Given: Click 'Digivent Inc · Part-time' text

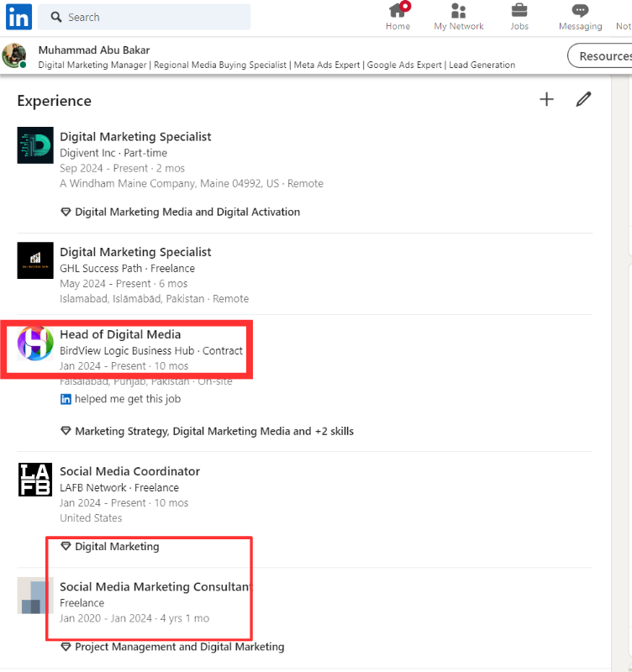Looking at the screenshot, I should point(113,153).
